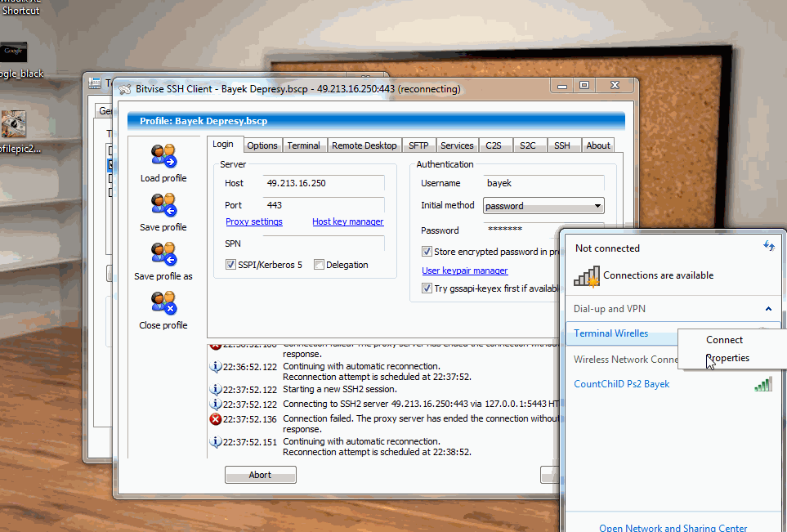Click the Load profile icon
Image resolution: width=787 pixels, height=532 pixels.
click(163, 155)
